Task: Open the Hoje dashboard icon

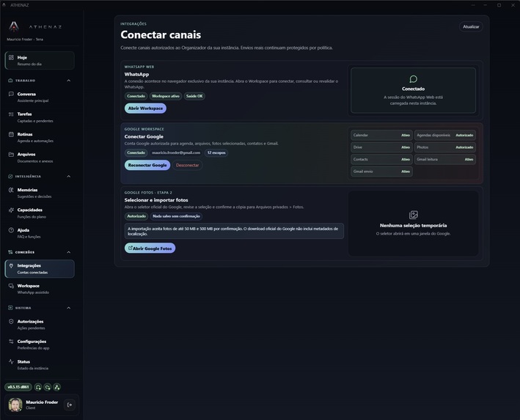Action: pyautogui.click(x=11, y=57)
